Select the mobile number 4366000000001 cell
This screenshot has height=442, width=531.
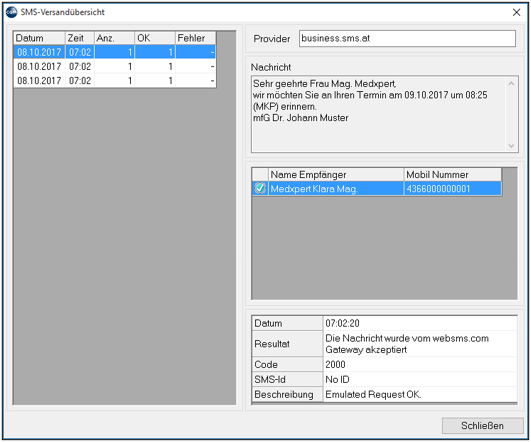point(452,188)
